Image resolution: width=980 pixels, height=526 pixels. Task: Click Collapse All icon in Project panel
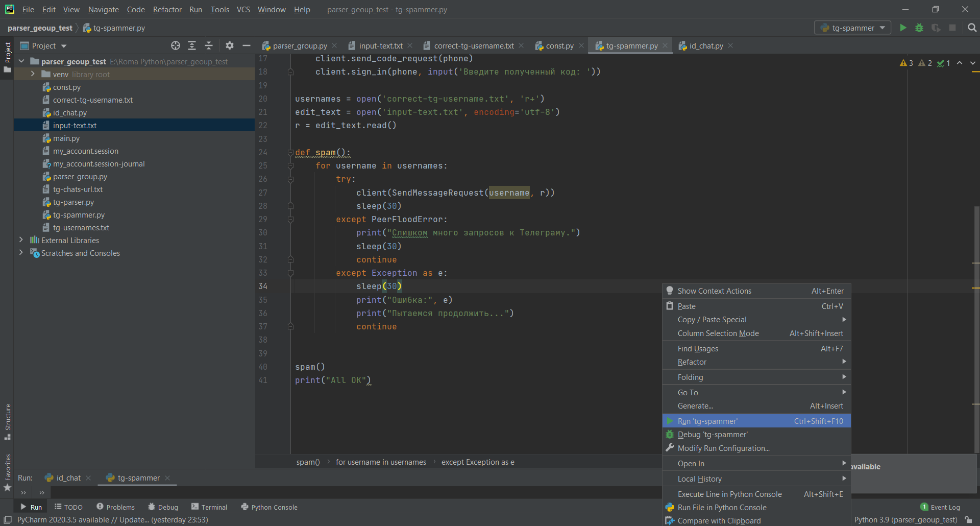(x=209, y=45)
